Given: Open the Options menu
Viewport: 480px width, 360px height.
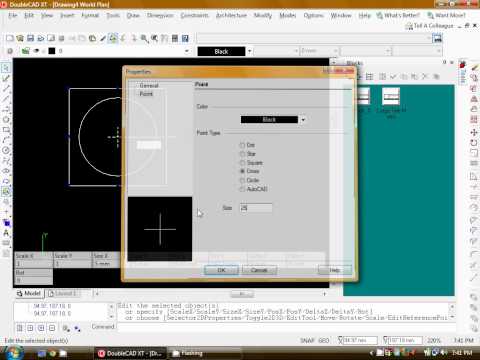Looking at the screenshot, I should (313, 15).
